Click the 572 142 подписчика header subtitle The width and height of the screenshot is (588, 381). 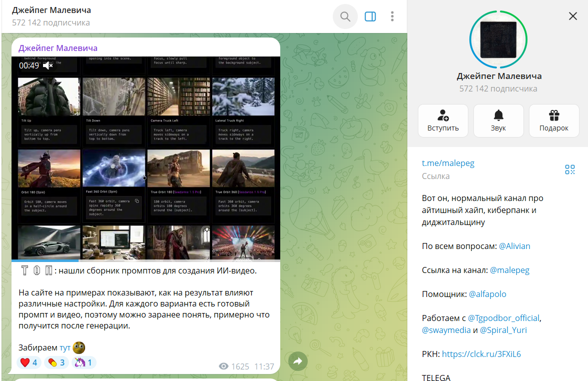click(51, 22)
